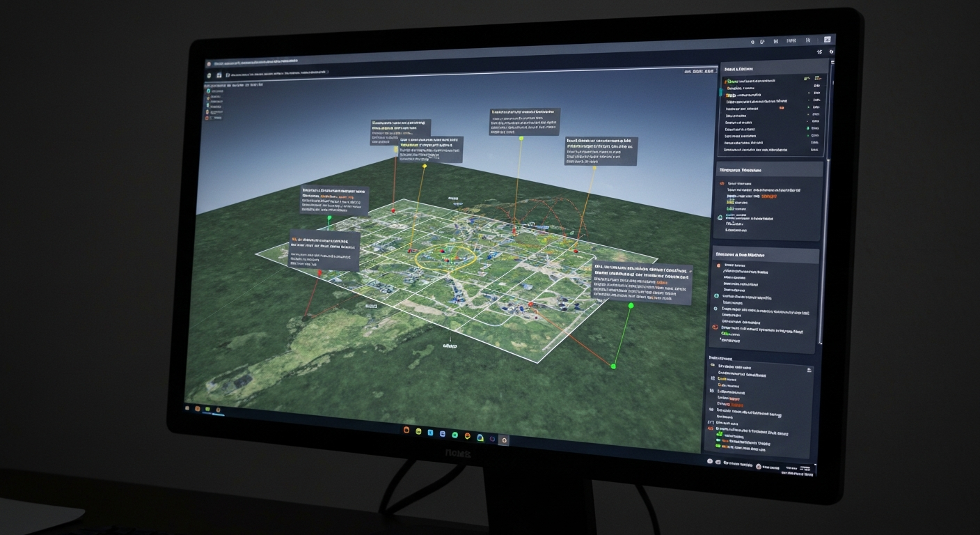Toggle the teal circle item in the second side panel
Image resolution: width=980 pixels, height=535 pixels.
click(x=720, y=218)
